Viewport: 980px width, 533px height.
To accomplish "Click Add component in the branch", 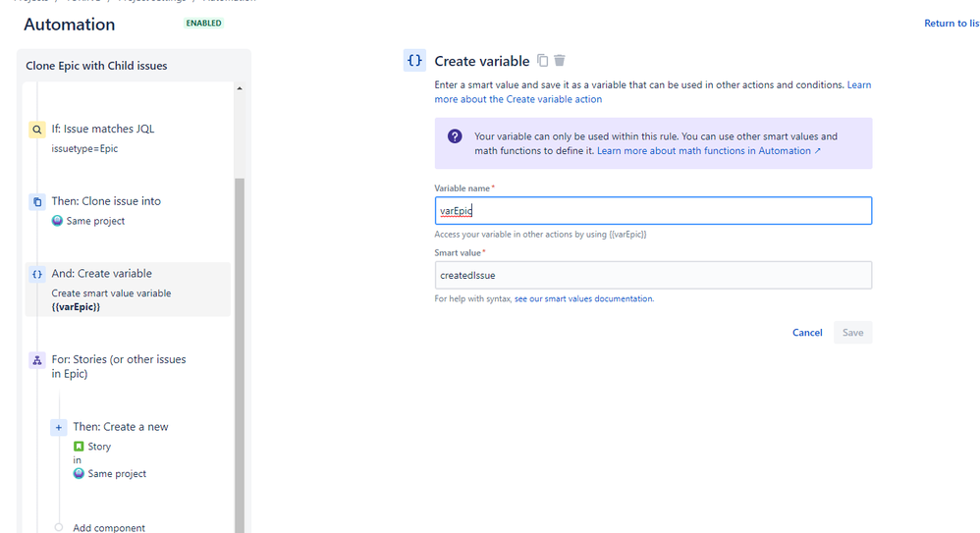I will (x=109, y=527).
